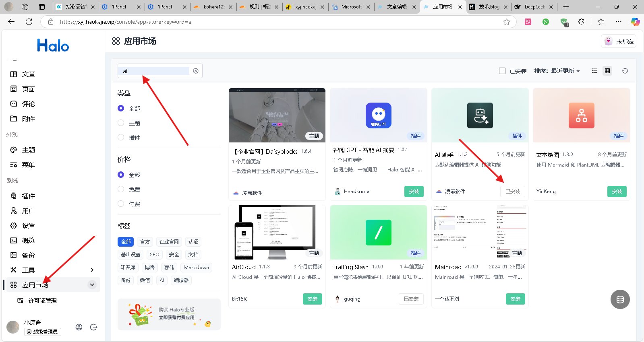The width and height of the screenshot is (644, 342).
Task: Refresh the app market list
Action: click(x=625, y=71)
